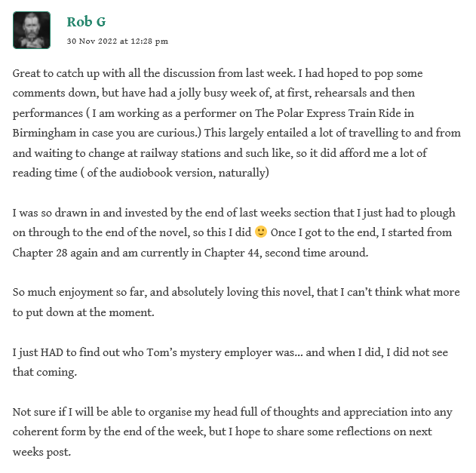
Task: Click Rob G's avatar photo
Action: tap(32, 30)
